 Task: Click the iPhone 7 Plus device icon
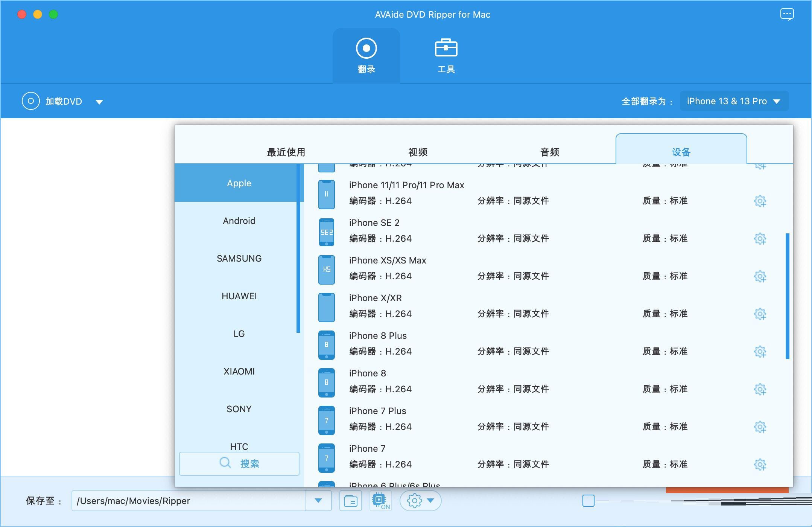coord(327,420)
